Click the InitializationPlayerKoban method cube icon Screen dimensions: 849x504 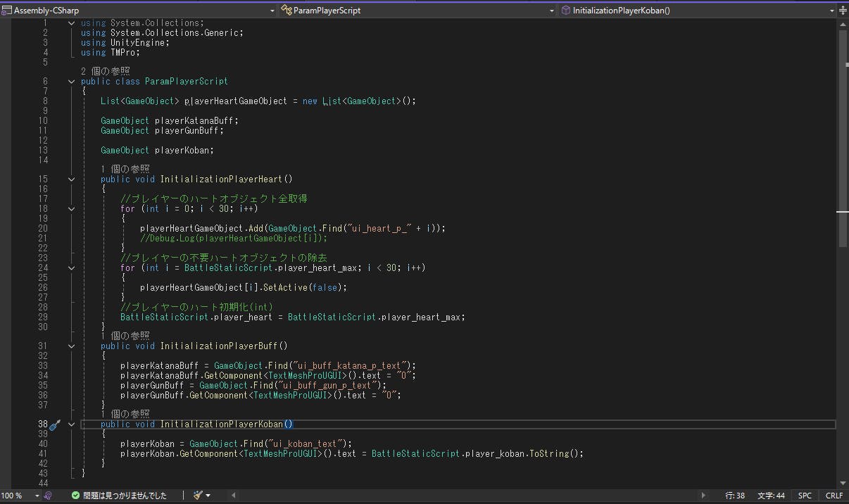pos(565,11)
